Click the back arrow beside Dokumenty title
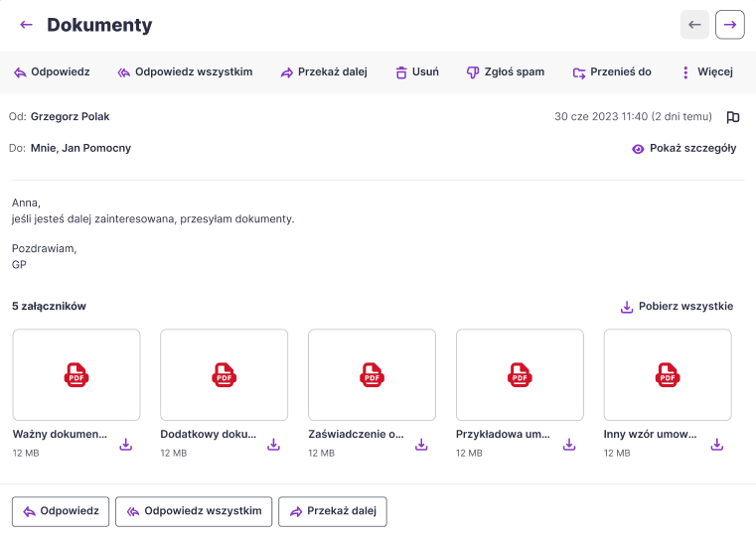The width and height of the screenshot is (756, 534). 26,25
